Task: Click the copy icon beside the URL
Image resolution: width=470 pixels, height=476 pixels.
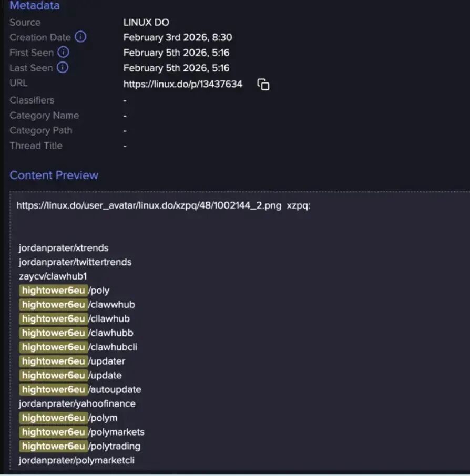Action: (x=262, y=84)
